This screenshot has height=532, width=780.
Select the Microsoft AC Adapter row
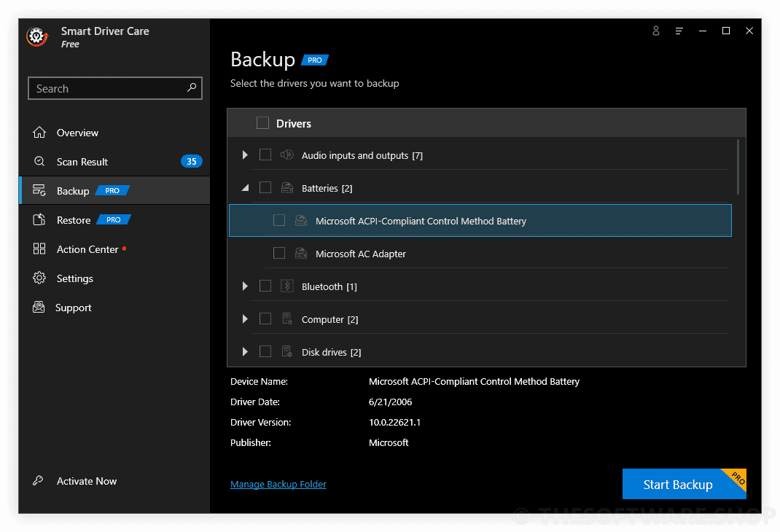coord(480,253)
